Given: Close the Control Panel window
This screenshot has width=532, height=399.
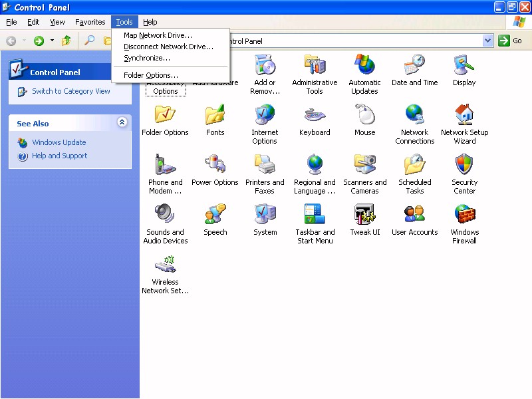Looking at the screenshot, I should tap(525, 7).
